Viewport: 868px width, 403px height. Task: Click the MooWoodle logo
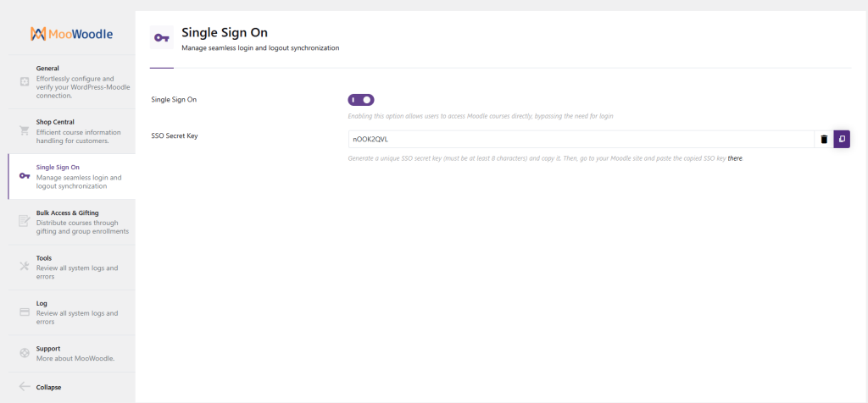coord(71,34)
